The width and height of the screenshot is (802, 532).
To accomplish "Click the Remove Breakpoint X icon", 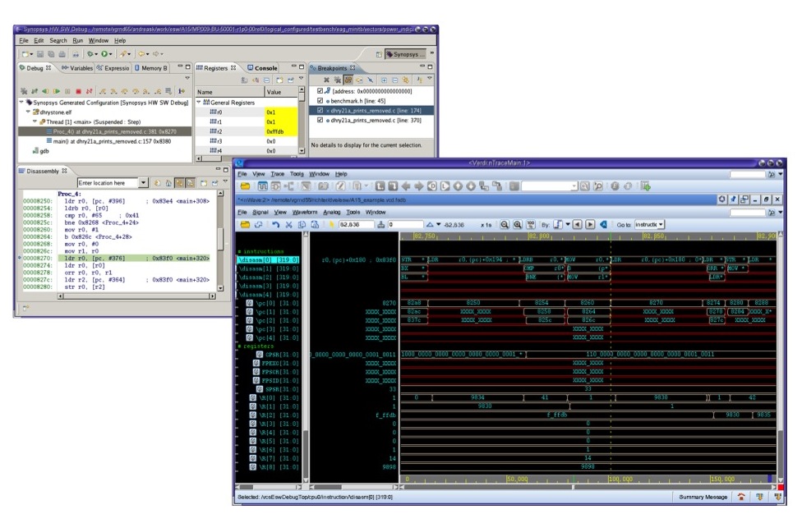I will [326, 80].
